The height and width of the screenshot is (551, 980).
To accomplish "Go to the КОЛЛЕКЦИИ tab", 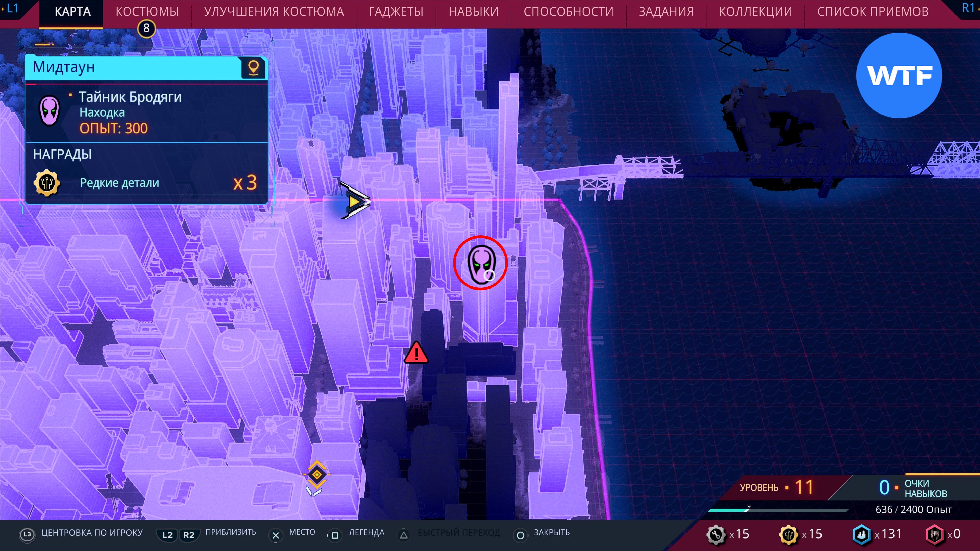I will click(x=755, y=12).
